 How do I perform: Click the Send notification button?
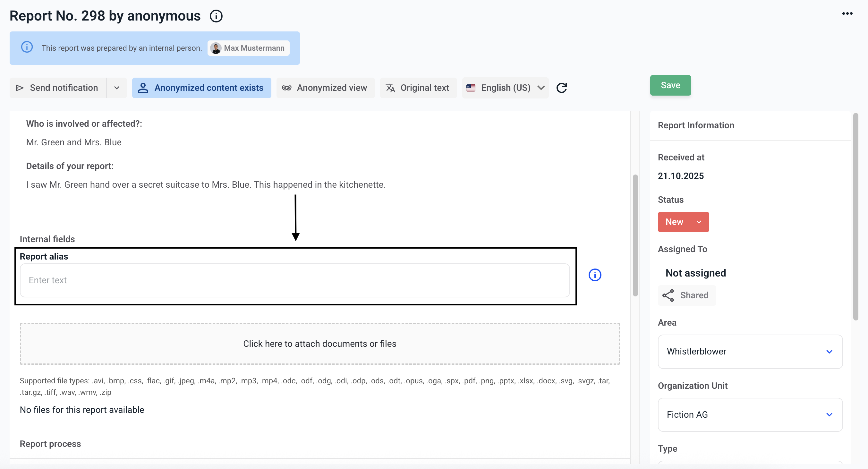(58, 88)
